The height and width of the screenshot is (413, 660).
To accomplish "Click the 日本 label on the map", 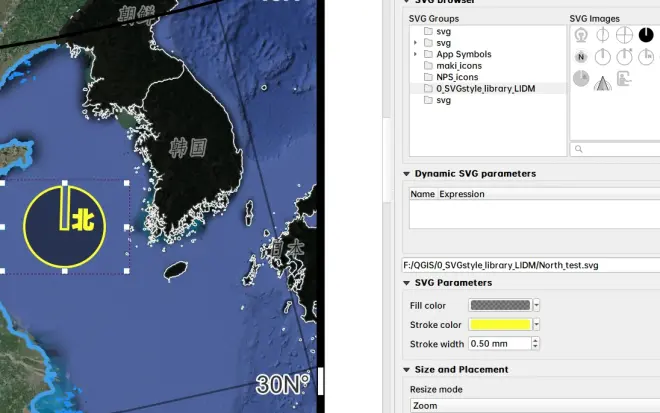I will click(x=286, y=248).
